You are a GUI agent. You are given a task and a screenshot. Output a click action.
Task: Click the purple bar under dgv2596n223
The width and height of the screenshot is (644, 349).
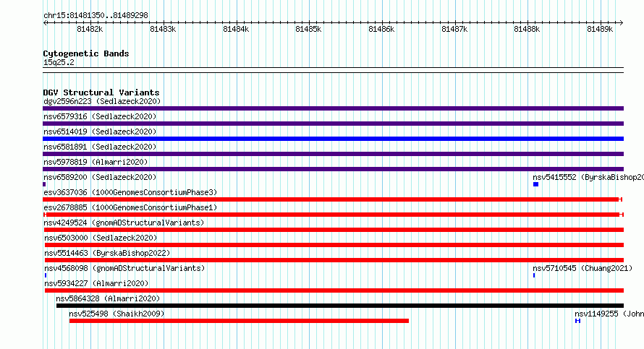[x=333, y=108]
